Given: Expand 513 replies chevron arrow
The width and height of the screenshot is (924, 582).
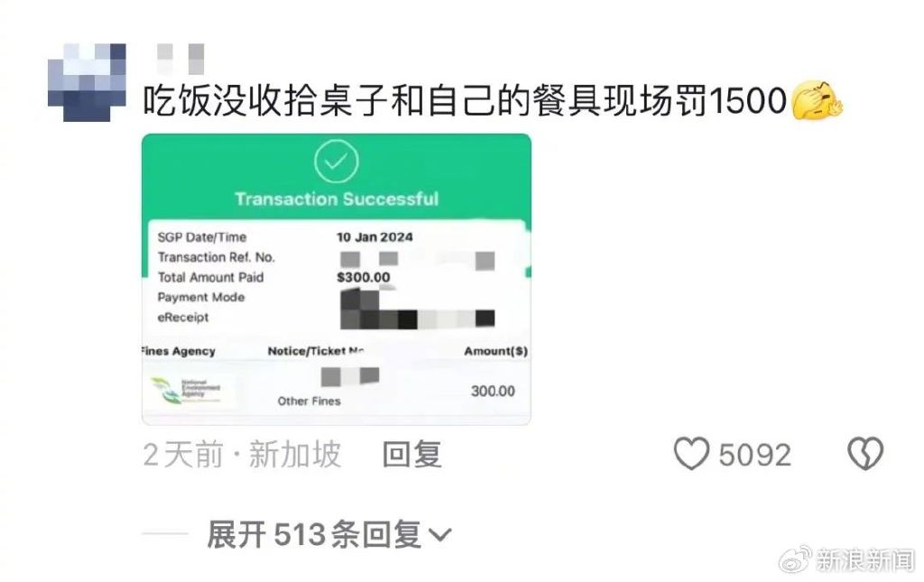Looking at the screenshot, I should click(439, 535).
